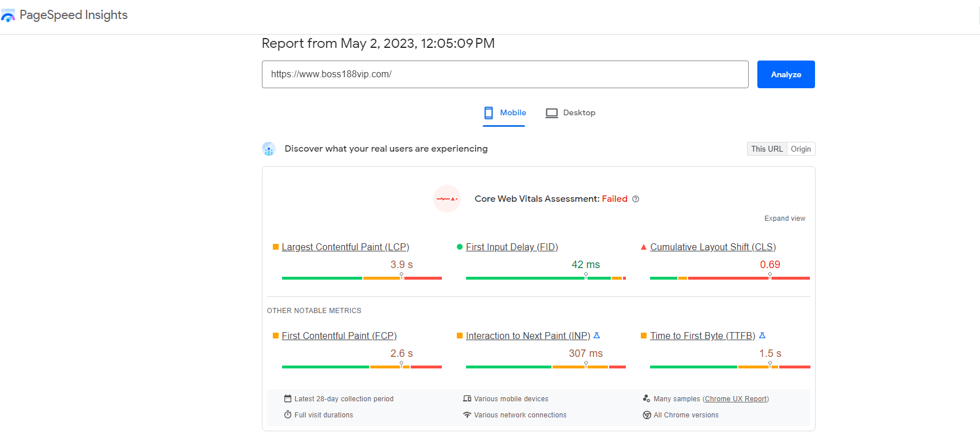Viewport: 980px width, 433px height.
Task: Open the Chrome UX Report link
Action: point(735,399)
